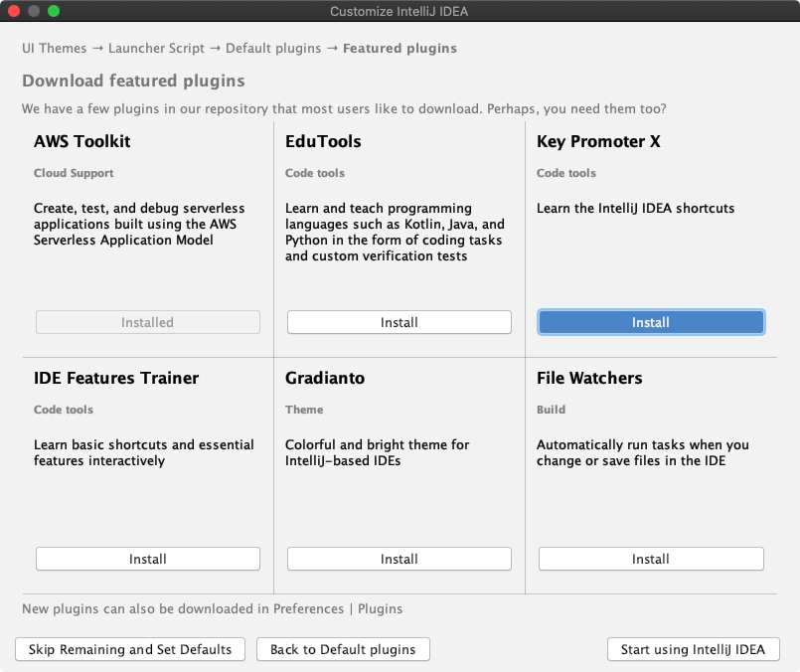The image size is (800, 672).
Task: Install the Key Promoter X plugin
Action: pos(651,322)
